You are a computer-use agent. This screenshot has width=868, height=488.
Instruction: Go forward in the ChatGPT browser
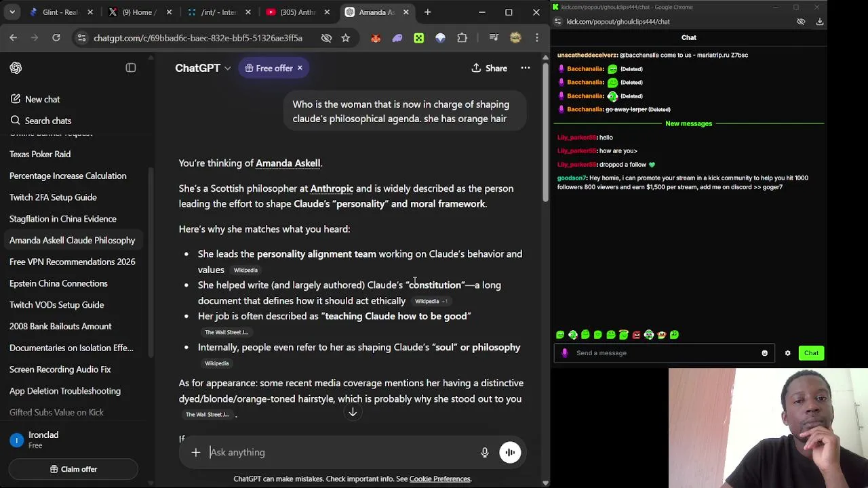click(x=35, y=38)
